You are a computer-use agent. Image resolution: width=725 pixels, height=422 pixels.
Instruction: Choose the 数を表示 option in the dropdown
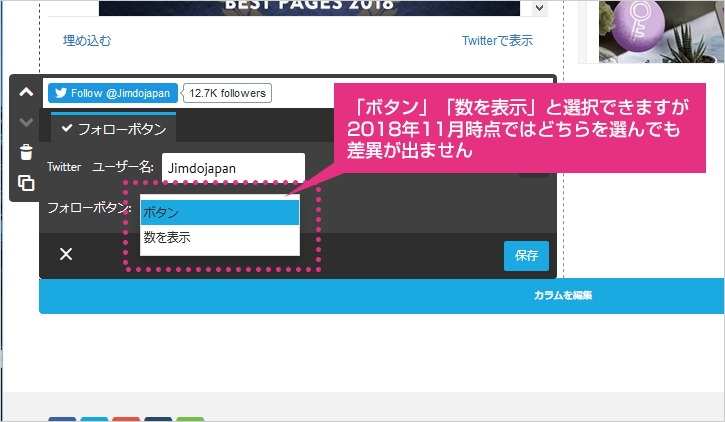click(x=220, y=238)
